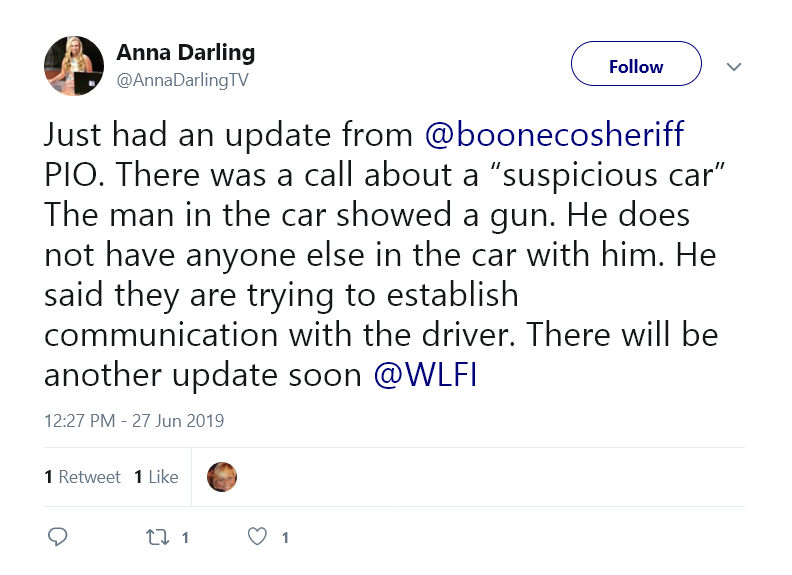Viewport: 792px width, 575px height.
Task: Click the reply speech bubble icon
Action: click(x=58, y=537)
